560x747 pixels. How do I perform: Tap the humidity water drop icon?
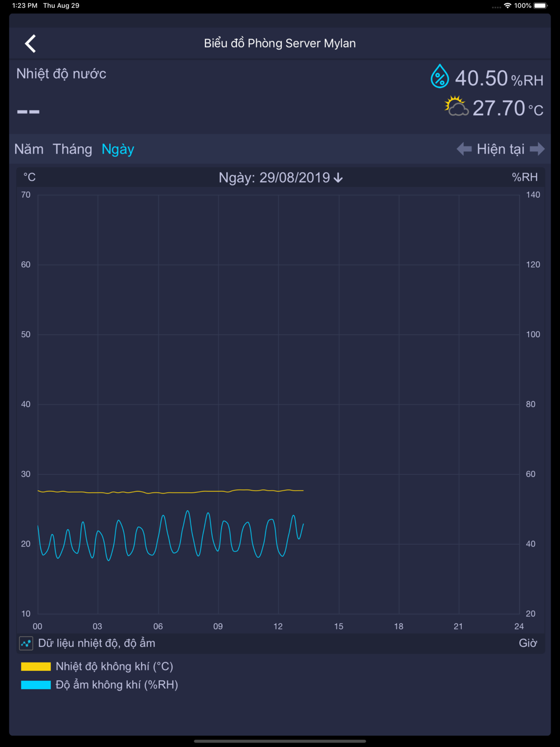coord(440,76)
